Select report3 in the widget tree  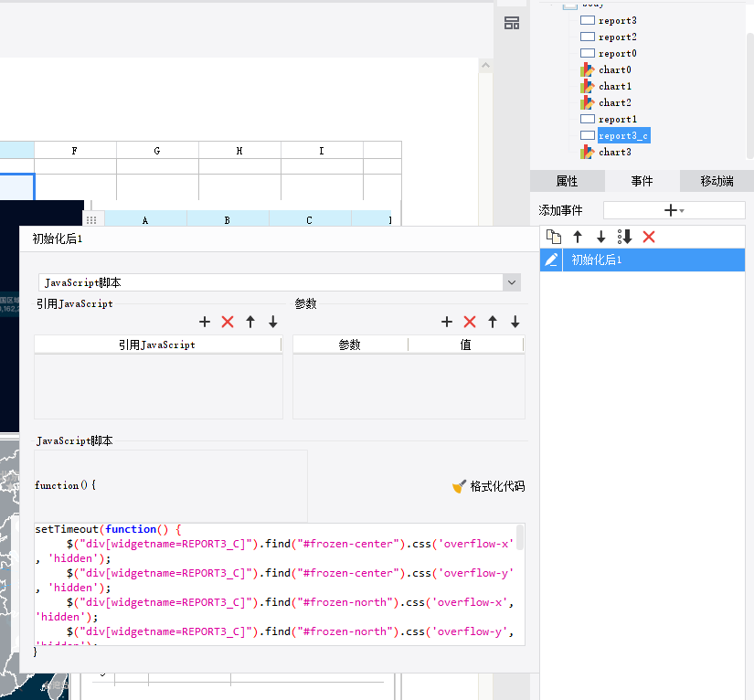click(x=617, y=20)
